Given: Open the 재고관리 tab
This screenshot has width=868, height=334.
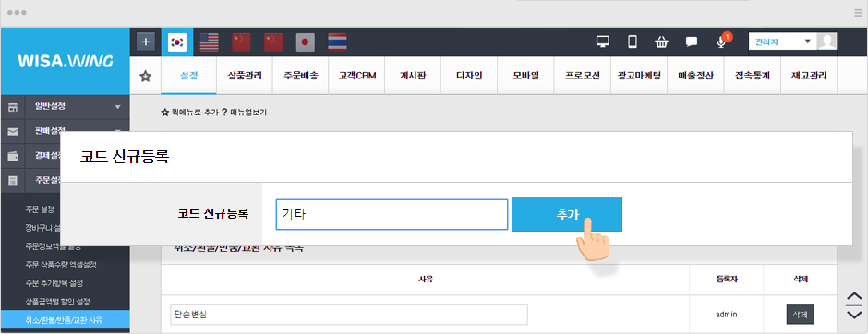Looking at the screenshot, I should [x=809, y=76].
